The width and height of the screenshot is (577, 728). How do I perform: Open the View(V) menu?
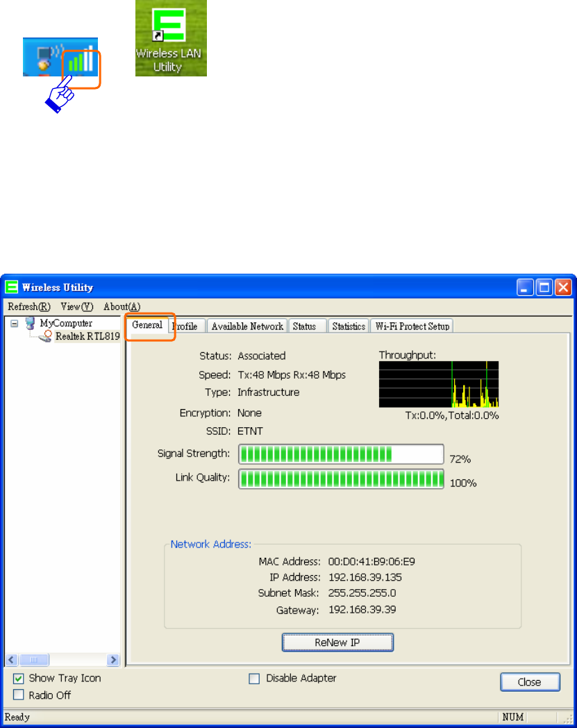click(x=77, y=307)
